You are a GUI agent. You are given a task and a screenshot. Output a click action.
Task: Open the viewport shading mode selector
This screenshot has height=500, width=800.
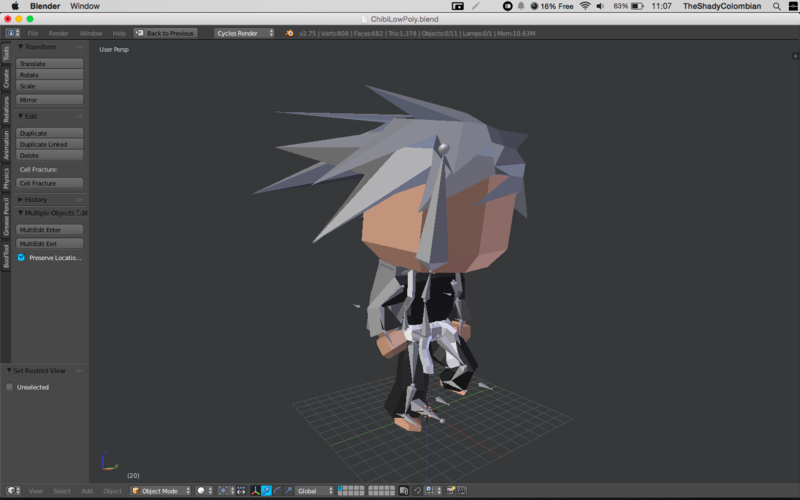(x=205, y=490)
